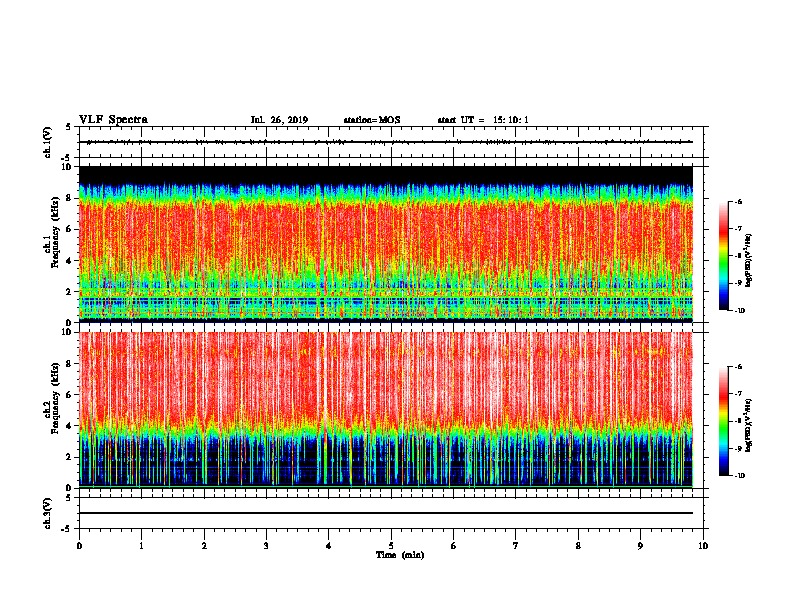Click time axis tick label "8"
The width and height of the screenshot is (792, 612).
tap(578, 546)
